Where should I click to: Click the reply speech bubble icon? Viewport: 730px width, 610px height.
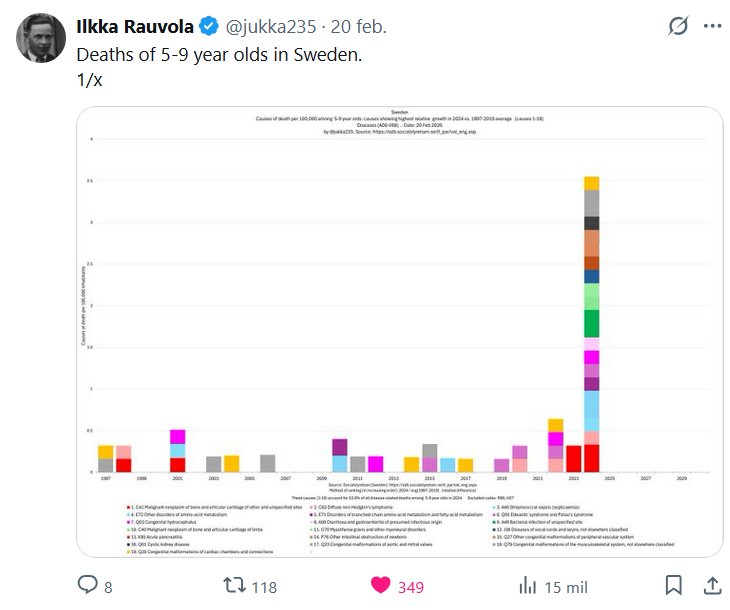[87, 586]
